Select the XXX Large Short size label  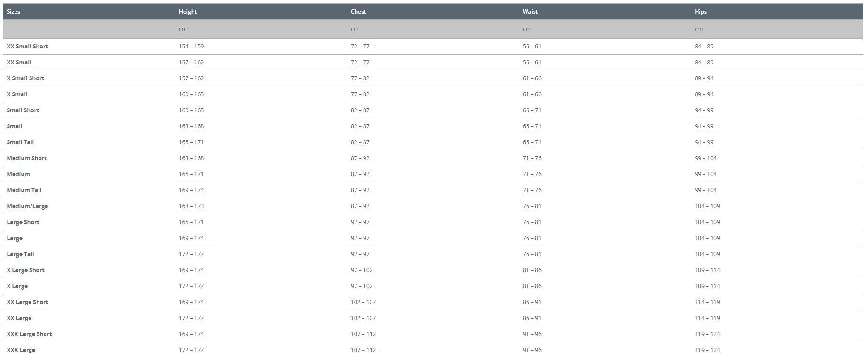[29, 334]
